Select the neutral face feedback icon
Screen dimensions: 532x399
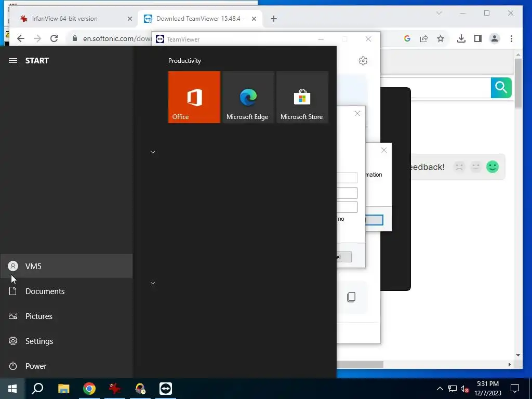point(476,167)
